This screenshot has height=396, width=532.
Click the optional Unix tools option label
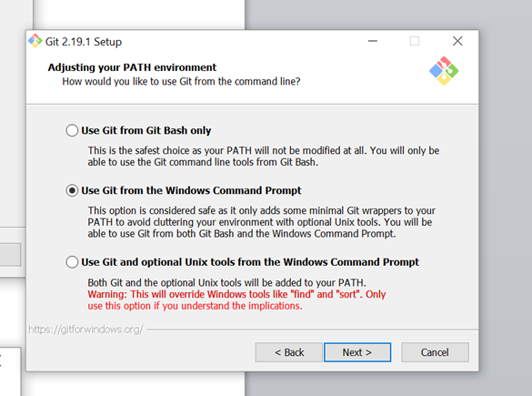click(x=250, y=262)
